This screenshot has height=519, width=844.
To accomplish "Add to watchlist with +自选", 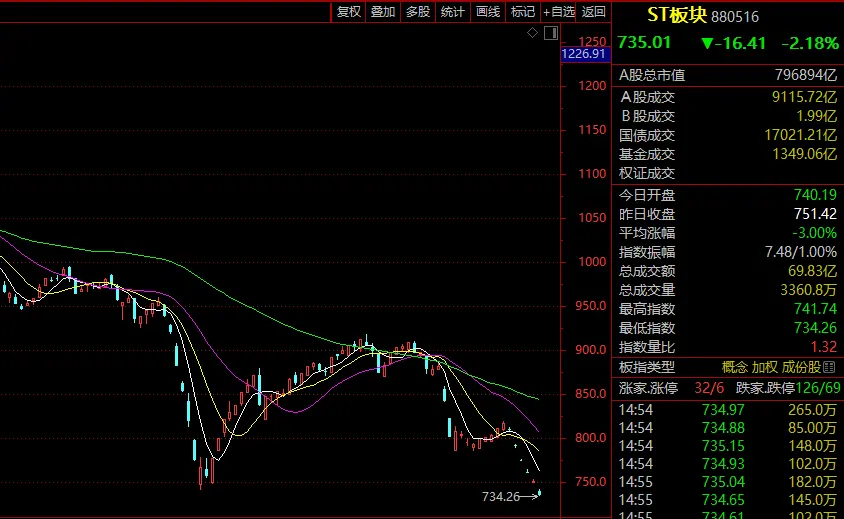I will coord(559,12).
